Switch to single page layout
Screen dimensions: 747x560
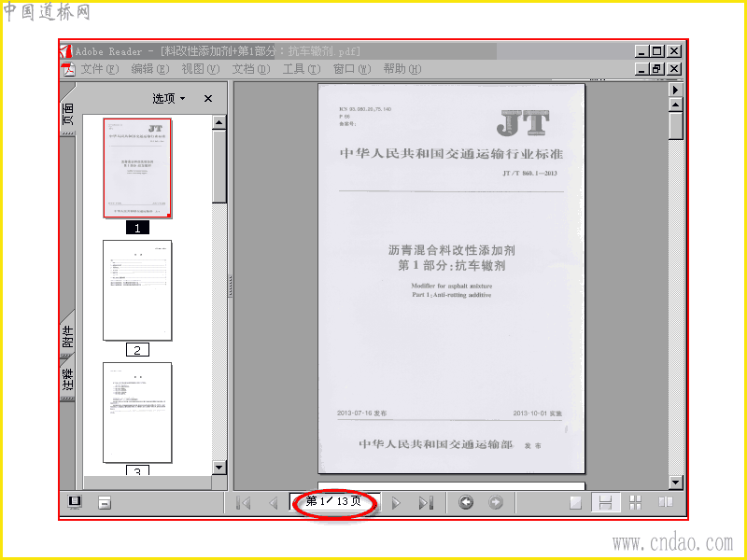click(x=575, y=503)
